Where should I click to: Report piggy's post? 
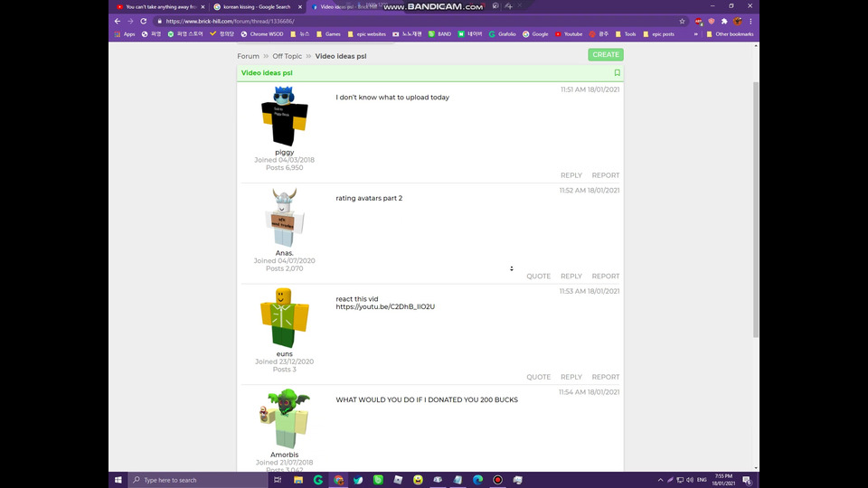pos(605,175)
